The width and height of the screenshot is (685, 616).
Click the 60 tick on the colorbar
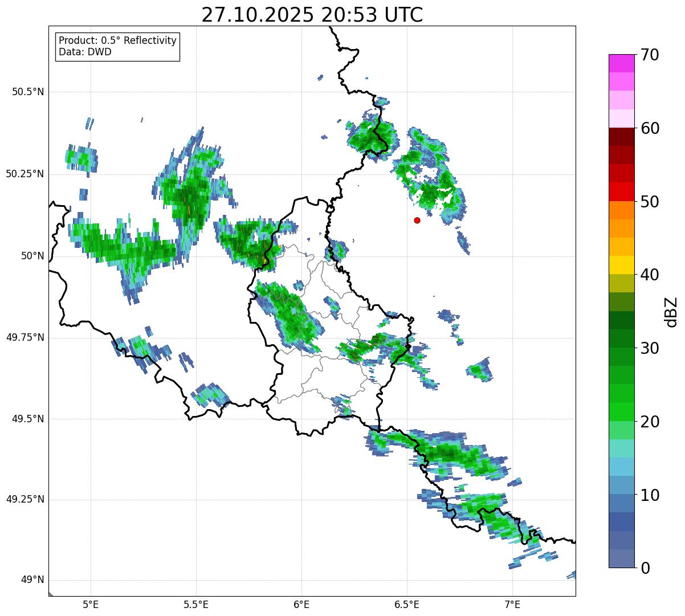point(650,128)
